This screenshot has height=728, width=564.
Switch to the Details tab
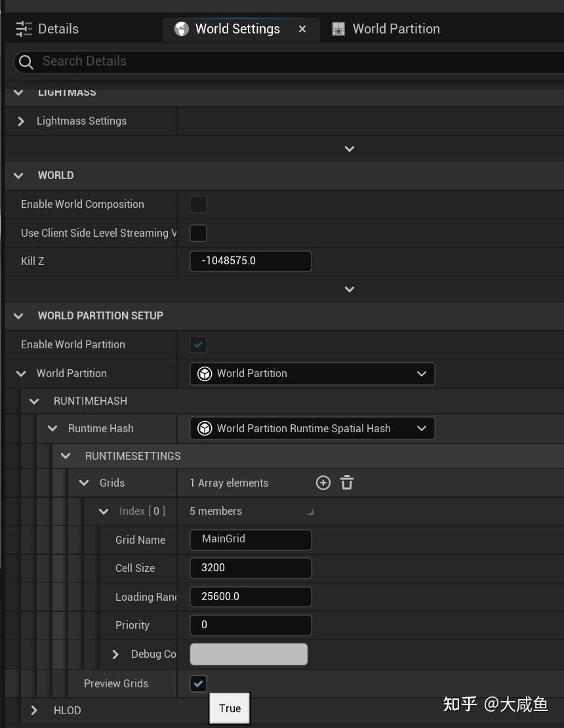pos(58,29)
